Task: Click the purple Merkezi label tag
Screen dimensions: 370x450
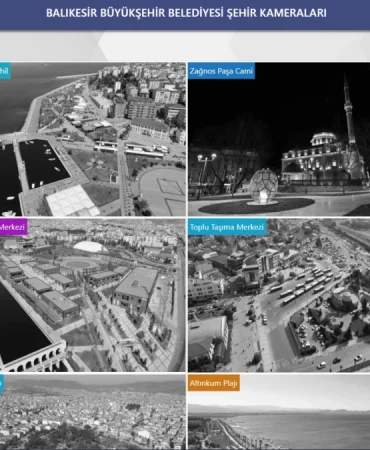Action: point(13,227)
